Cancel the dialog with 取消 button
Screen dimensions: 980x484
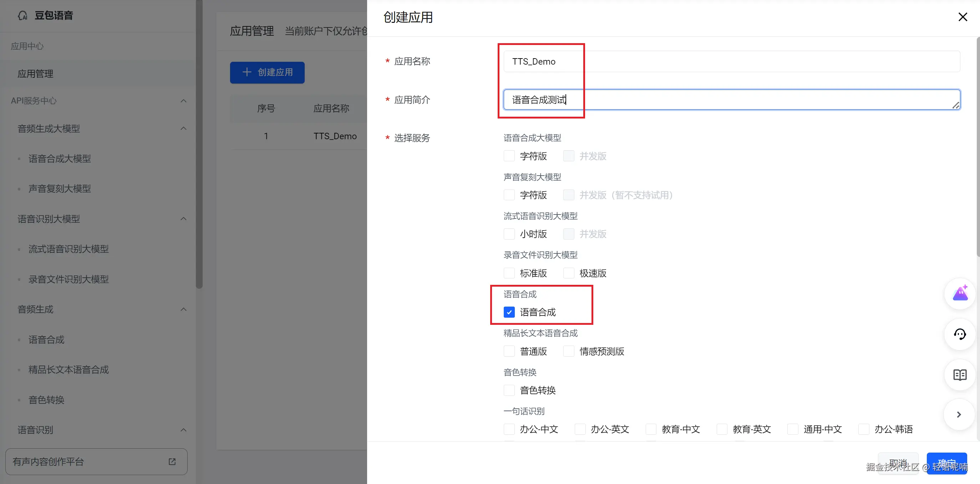pos(898,463)
